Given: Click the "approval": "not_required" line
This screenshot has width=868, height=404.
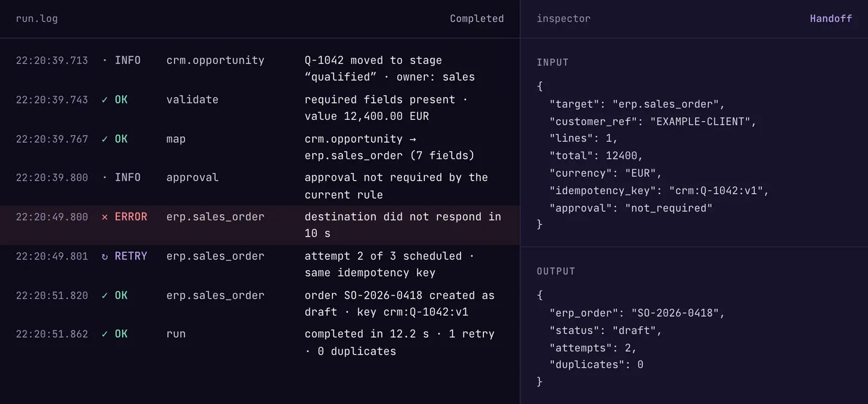Looking at the screenshot, I should pyautogui.click(x=631, y=208).
